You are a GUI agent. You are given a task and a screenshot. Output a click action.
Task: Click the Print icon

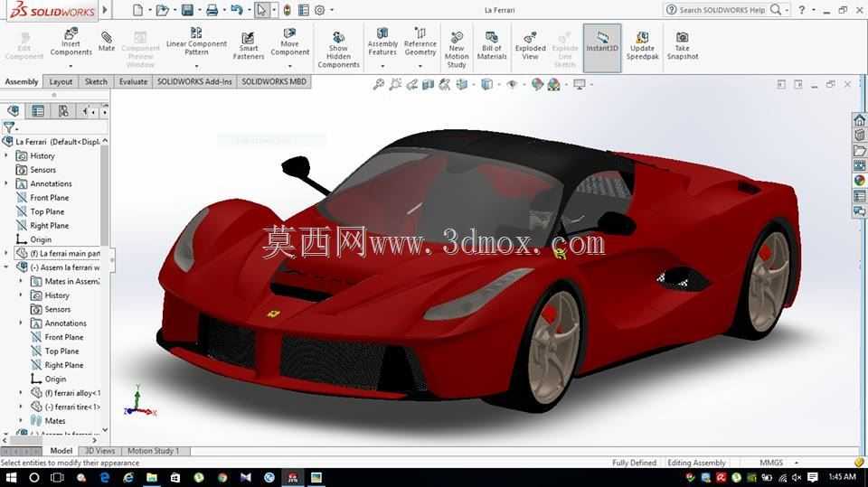tap(212, 10)
